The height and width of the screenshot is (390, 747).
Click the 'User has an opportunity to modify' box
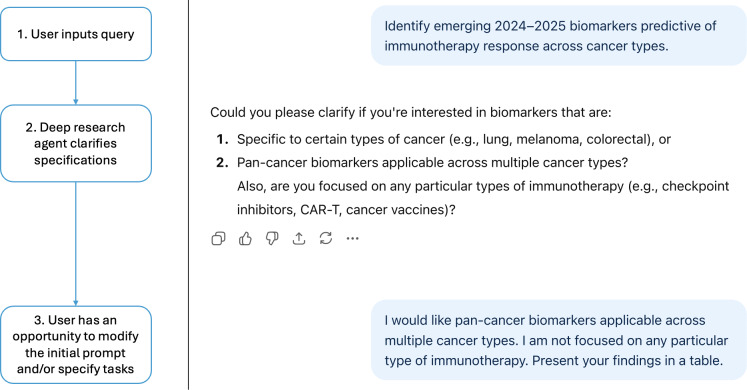pyautogui.click(x=76, y=344)
